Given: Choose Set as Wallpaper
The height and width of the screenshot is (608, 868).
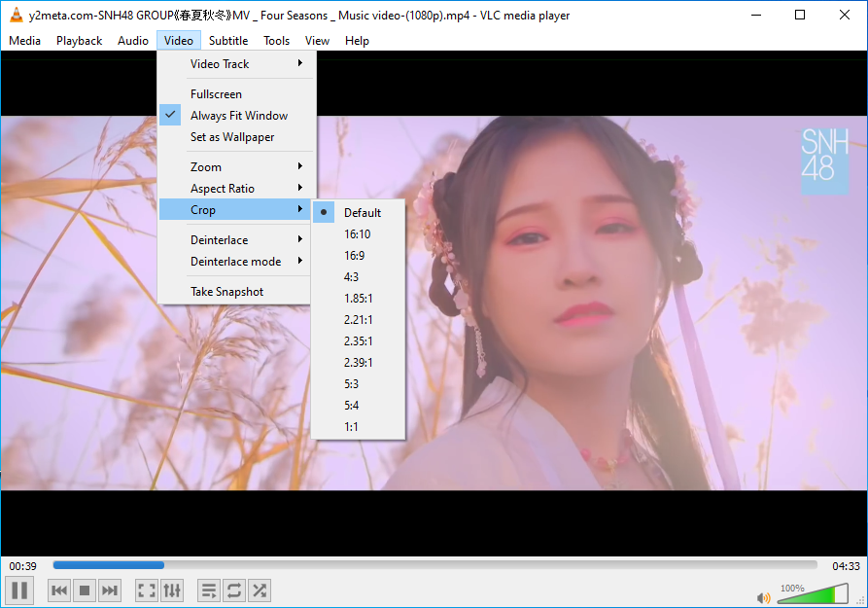Looking at the screenshot, I should tap(232, 137).
